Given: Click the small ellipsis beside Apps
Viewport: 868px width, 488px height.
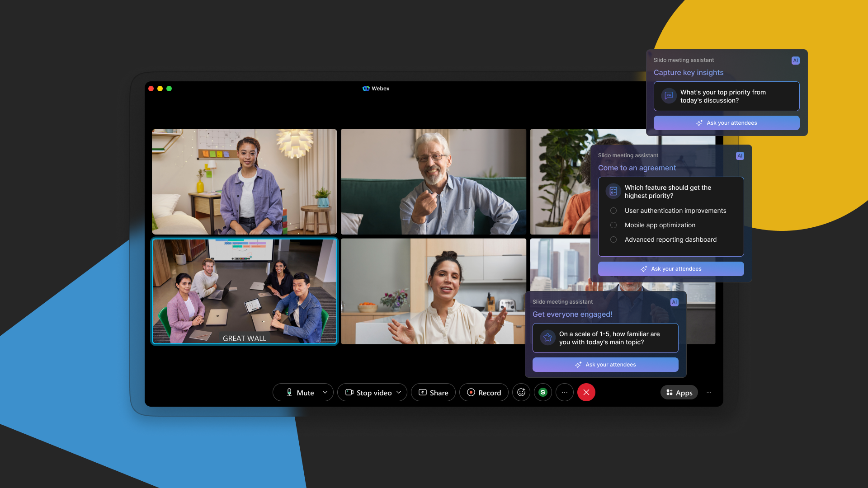Looking at the screenshot, I should (x=709, y=392).
